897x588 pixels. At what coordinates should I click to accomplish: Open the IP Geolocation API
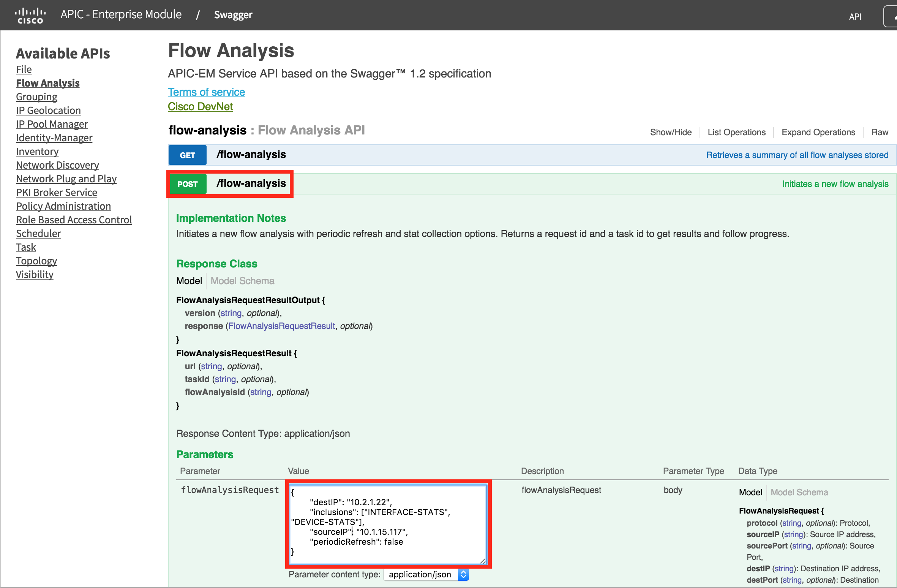tap(48, 111)
